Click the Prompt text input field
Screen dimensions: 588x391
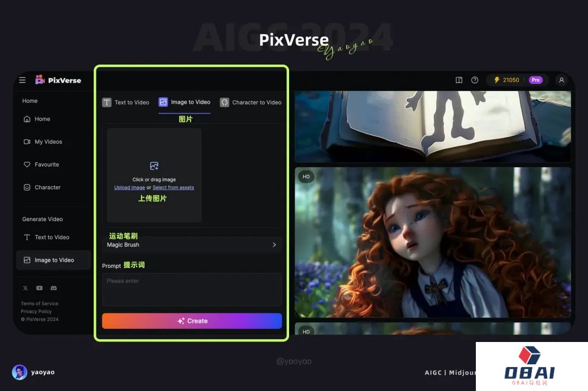pyautogui.click(x=192, y=289)
